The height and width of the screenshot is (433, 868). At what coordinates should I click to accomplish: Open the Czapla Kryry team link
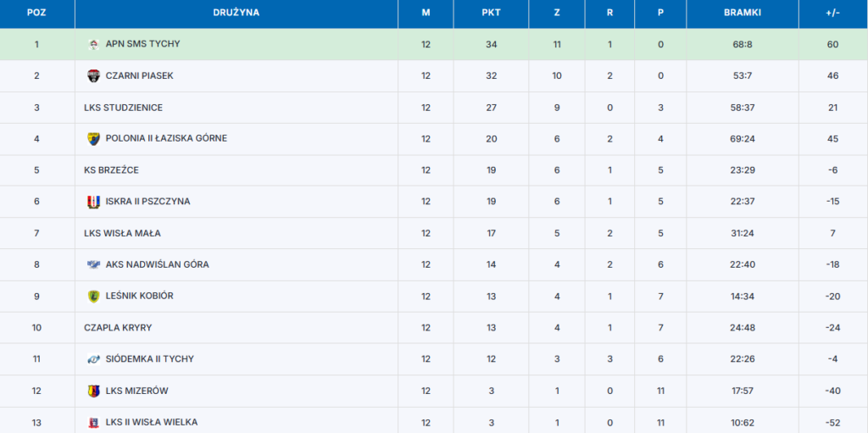click(118, 327)
